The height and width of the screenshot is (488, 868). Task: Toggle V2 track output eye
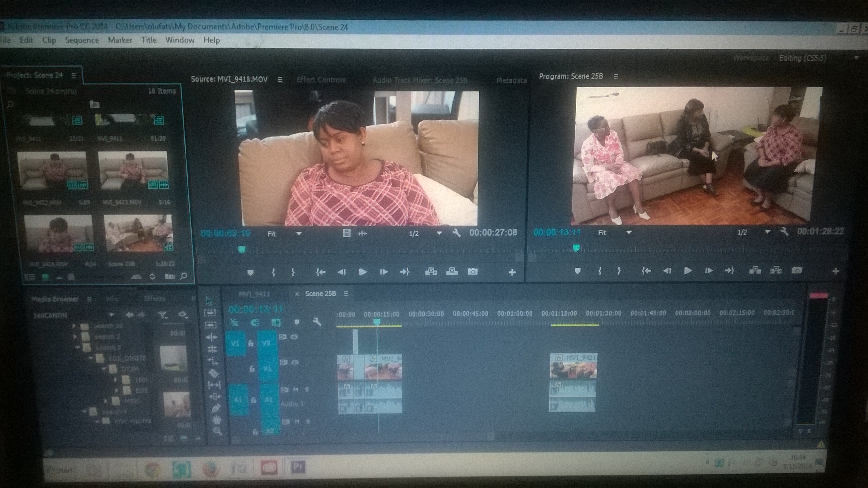point(294,337)
